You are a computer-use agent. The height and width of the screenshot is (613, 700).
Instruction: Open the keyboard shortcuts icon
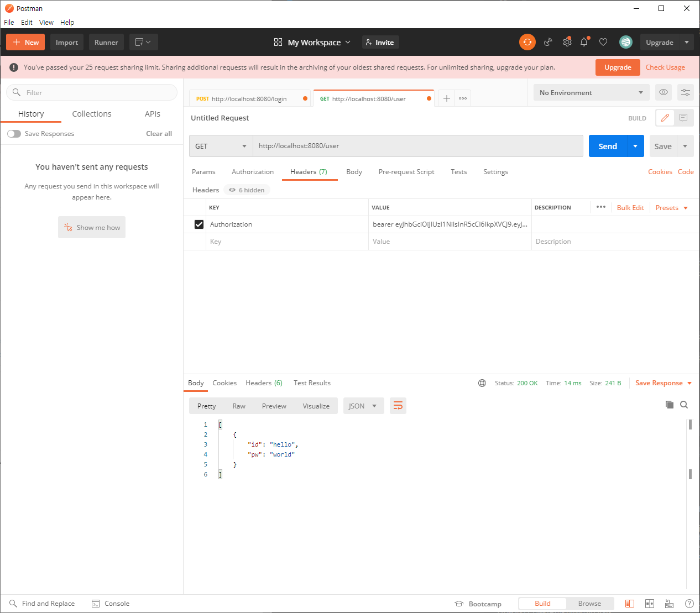[669, 604]
